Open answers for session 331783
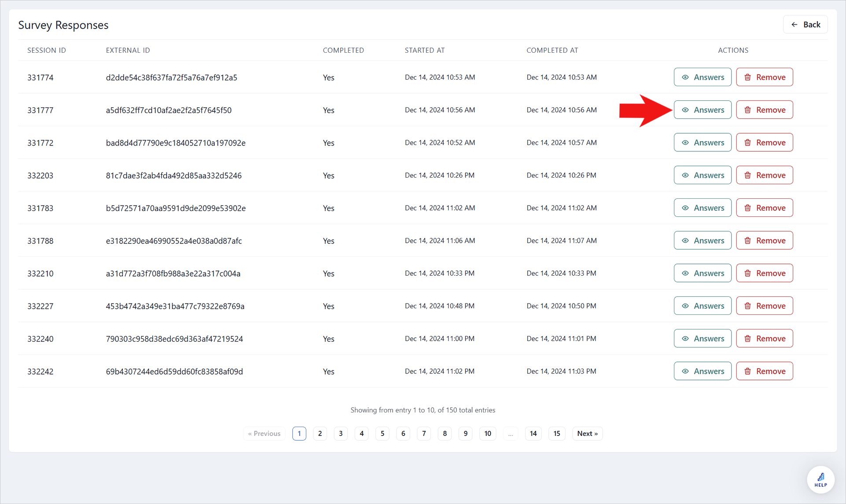846x504 pixels. [x=703, y=208]
